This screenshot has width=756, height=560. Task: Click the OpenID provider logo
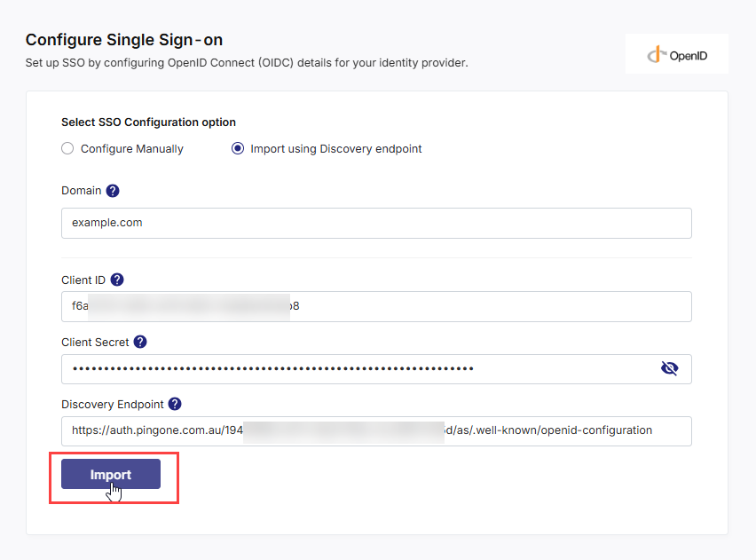(677, 53)
